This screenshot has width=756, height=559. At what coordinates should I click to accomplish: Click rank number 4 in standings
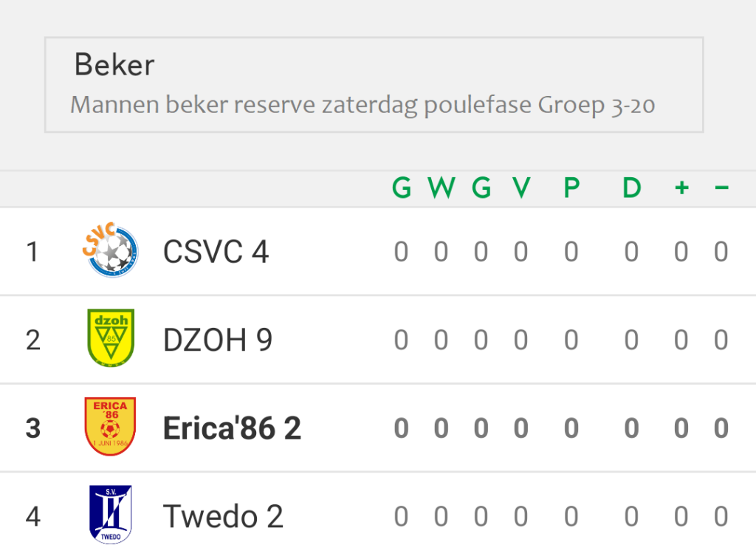click(x=32, y=517)
